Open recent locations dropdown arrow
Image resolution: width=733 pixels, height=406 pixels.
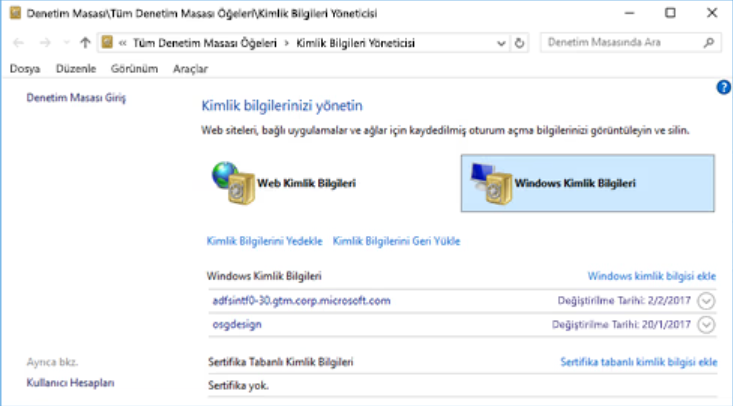click(66, 43)
